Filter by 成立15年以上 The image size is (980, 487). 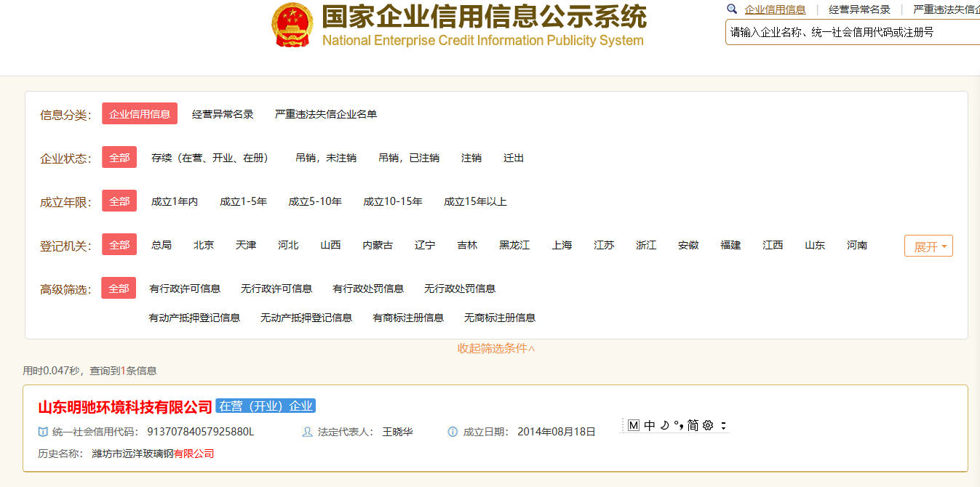click(x=475, y=201)
